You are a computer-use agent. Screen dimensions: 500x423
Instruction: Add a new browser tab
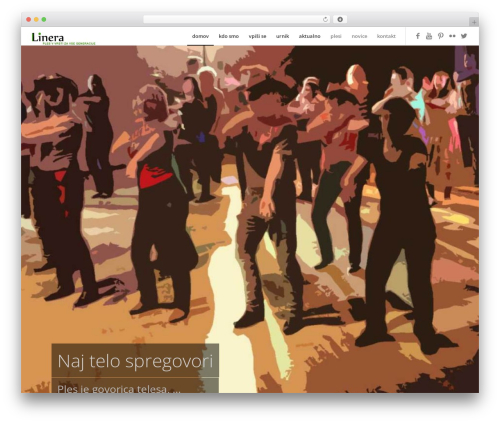coord(474,22)
